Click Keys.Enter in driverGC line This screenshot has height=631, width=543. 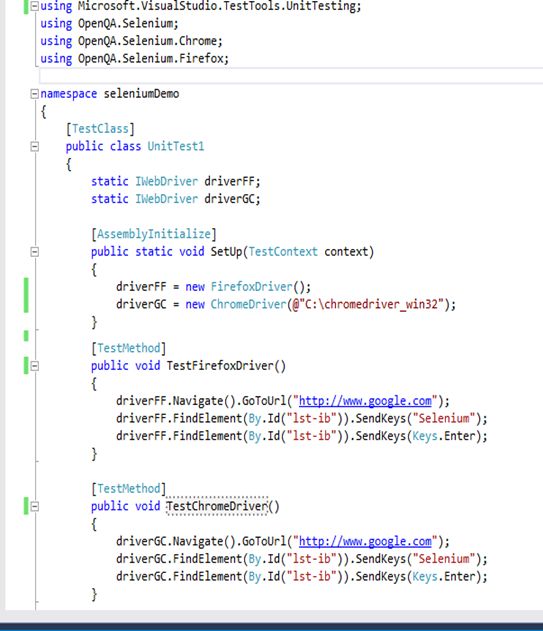coord(444,577)
